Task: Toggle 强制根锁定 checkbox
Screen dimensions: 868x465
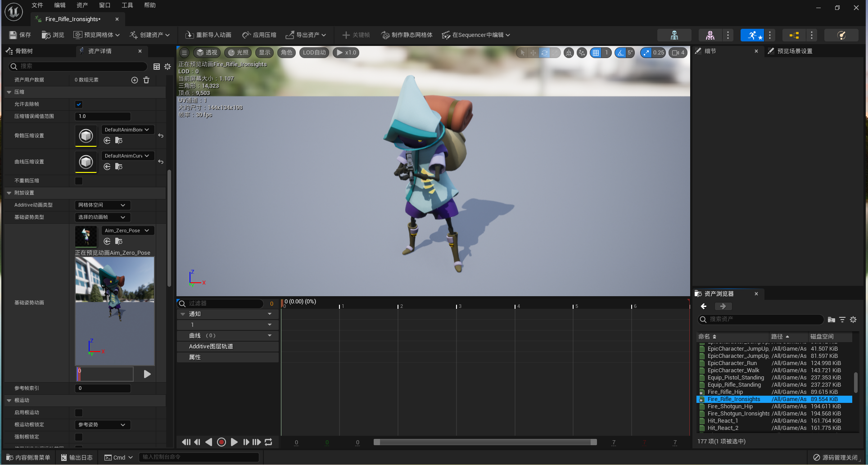Action: pyautogui.click(x=79, y=437)
